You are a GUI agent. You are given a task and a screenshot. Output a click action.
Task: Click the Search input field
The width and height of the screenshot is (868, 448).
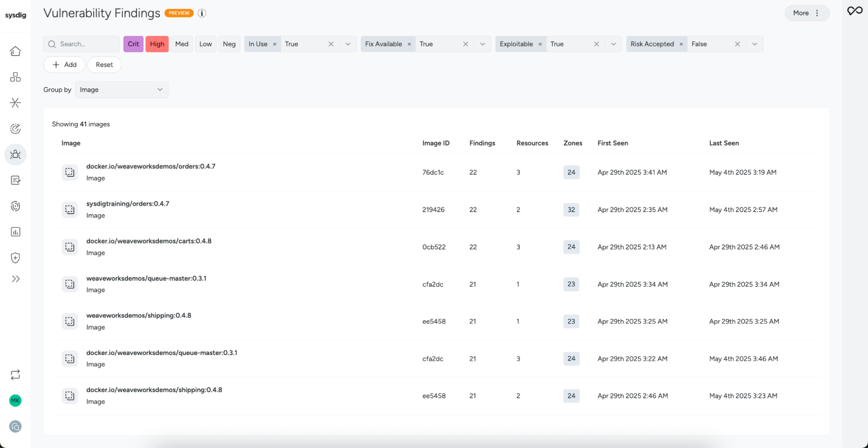pyautogui.click(x=81, y=44)
